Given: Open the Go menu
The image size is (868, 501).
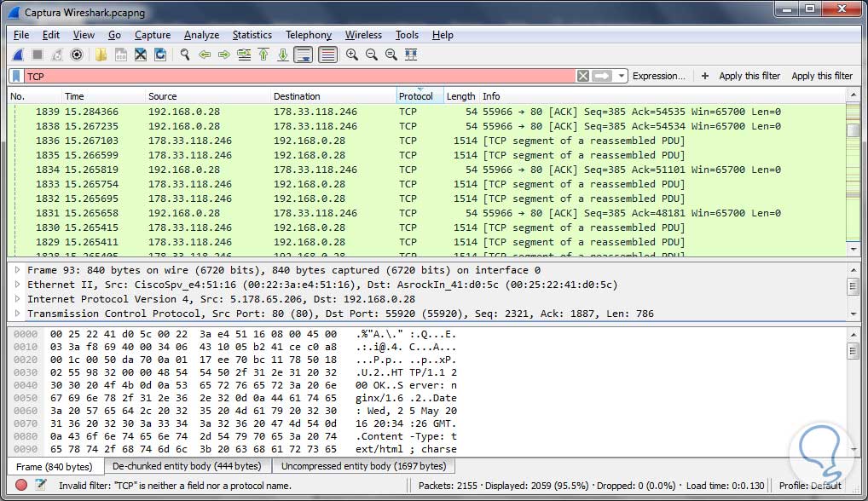Looking at the screenshot, I should 114,35.
